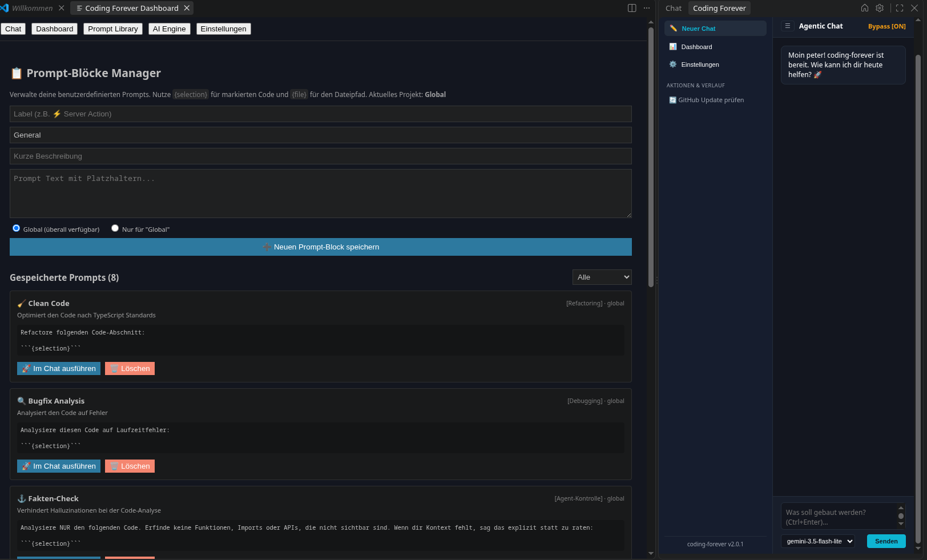Image resolution: width=927 pixels, height=560 pixels.
Task: Open Einstellungen in the side panel list
Action: coord(715,65)
